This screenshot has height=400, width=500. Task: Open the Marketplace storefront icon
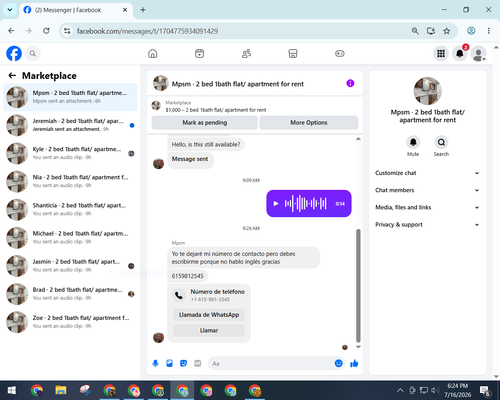293,53
